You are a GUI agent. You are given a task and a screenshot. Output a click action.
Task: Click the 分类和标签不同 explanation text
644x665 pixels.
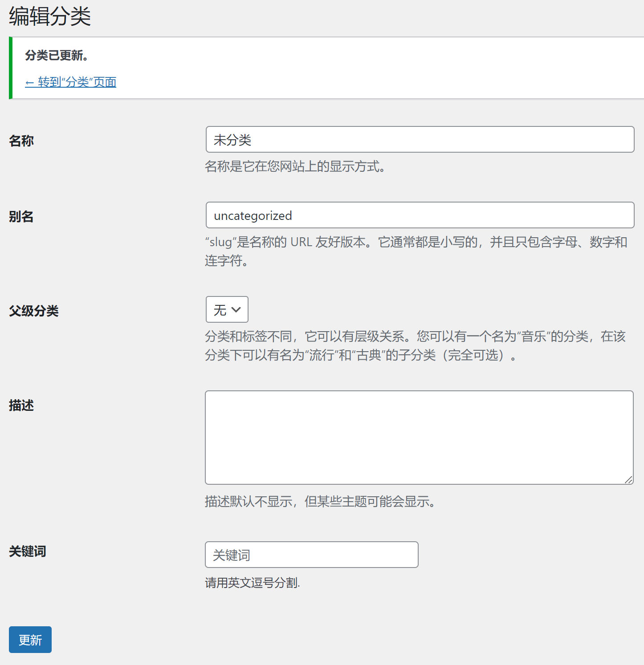(416, 345)
